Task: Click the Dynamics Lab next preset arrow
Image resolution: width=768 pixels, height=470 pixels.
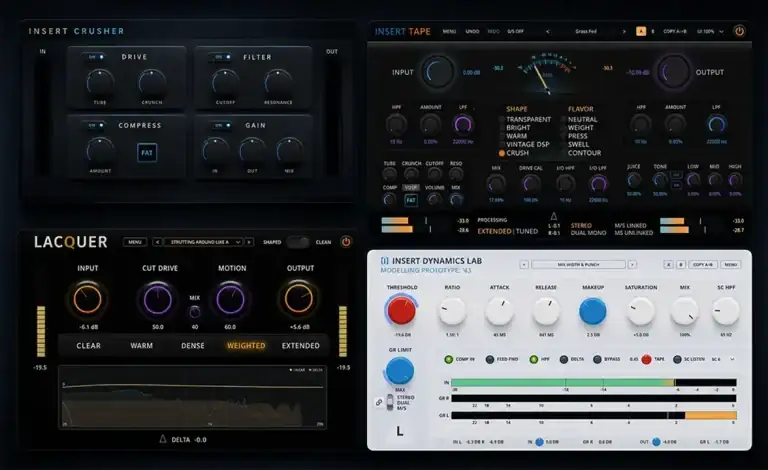Action: pos(632,264)
